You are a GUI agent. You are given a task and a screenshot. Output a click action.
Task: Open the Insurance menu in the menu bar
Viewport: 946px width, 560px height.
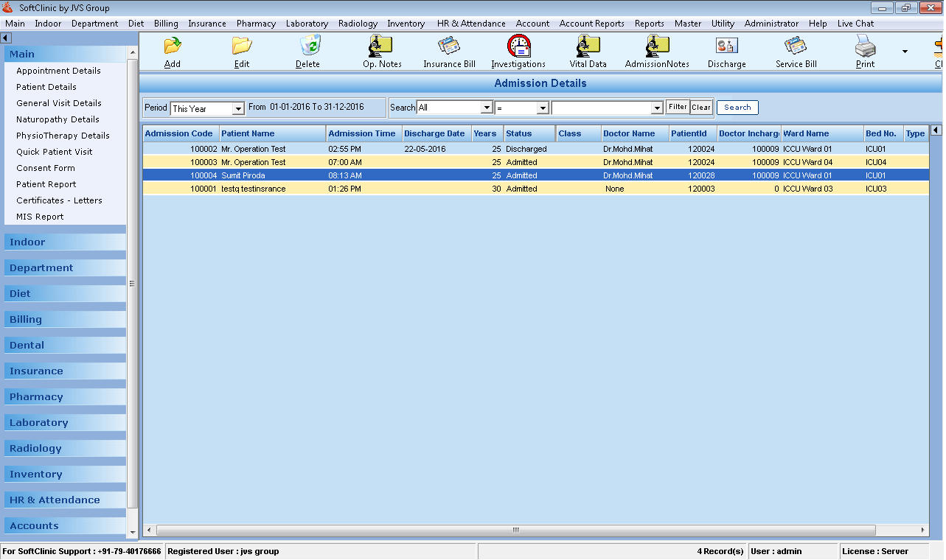coord(206,24)
